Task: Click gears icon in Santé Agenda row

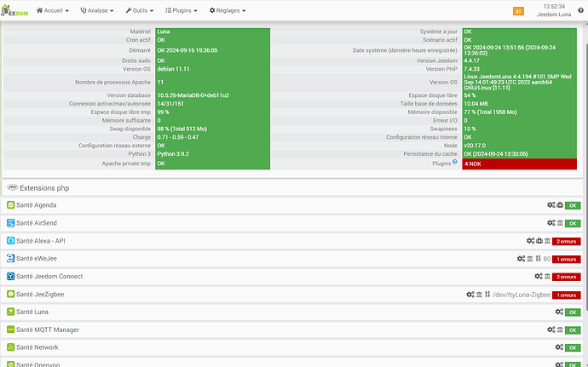Action: pos(551,205)
